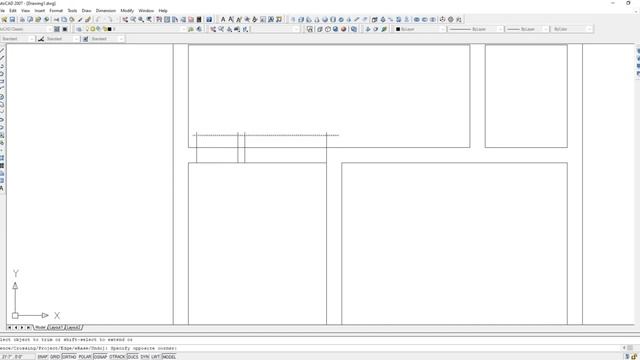Click the Copy to clipboard icon
The width and height of the screenshot is (640, 360).
64,19
